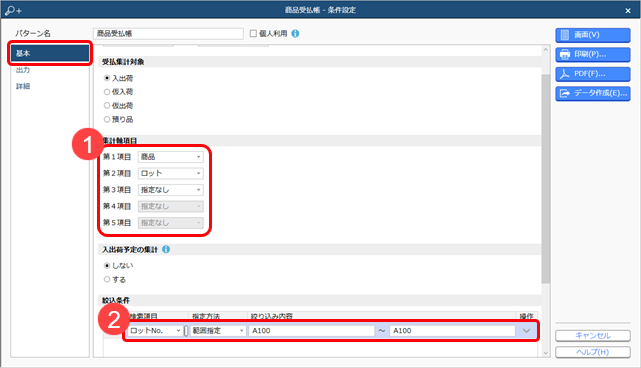
Task: Expand the filter row operation chevron
Action: tap(527, 330)
